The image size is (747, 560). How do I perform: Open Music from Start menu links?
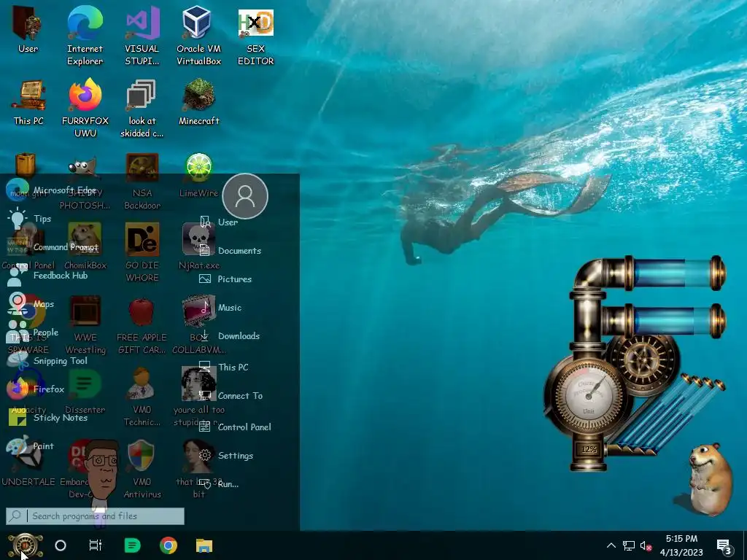click(221, 308)
